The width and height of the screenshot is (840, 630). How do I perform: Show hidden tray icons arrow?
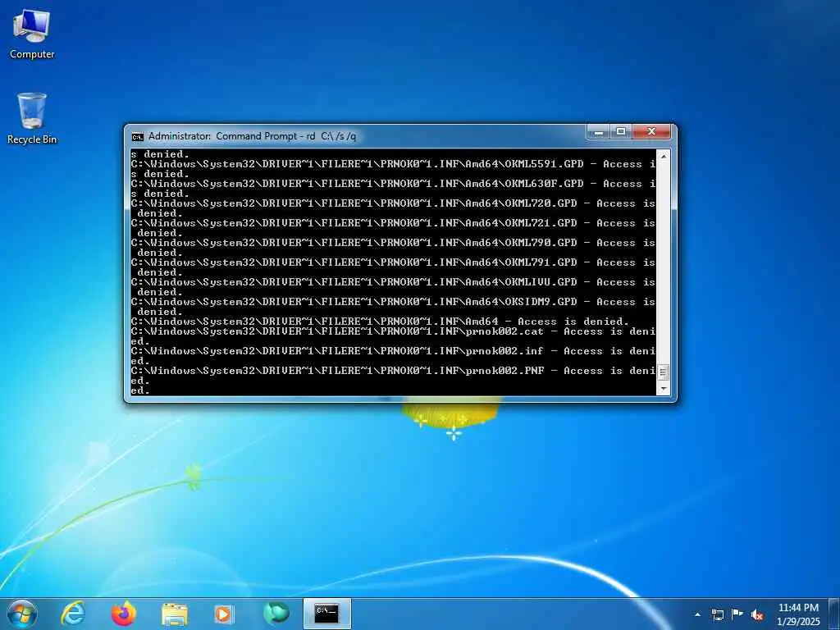(697, 614)
